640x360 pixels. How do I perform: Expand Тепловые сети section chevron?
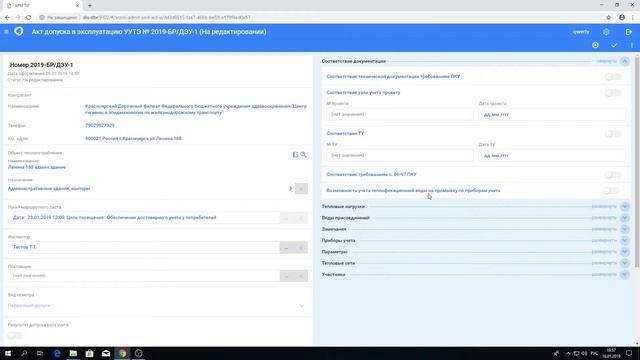coord(625,263)
